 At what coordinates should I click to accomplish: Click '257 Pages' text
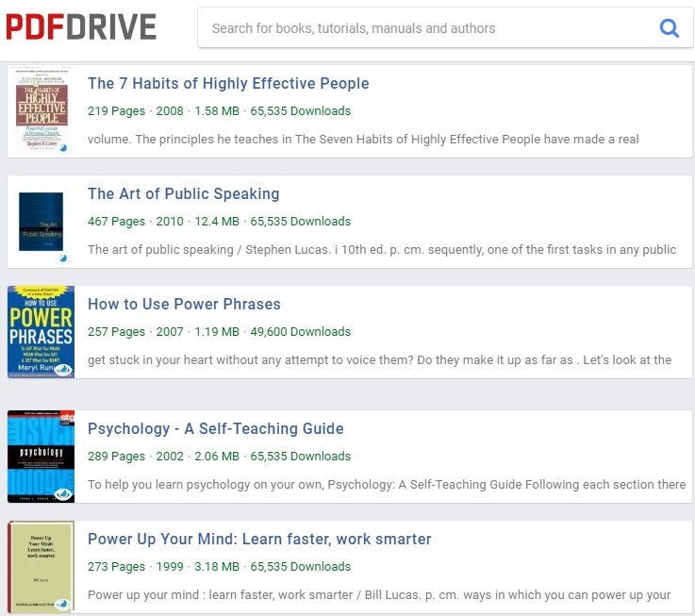click(116, 332)
